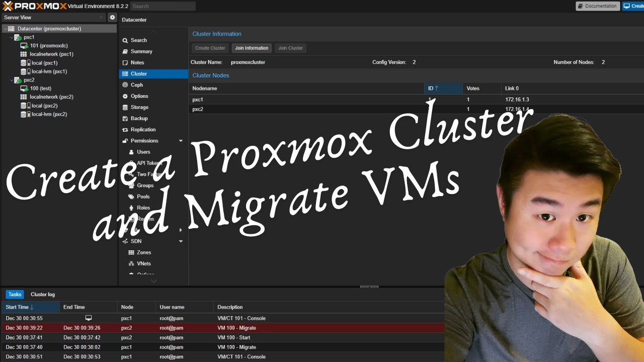644x362 pixels.
Task: Switch to the Tasks tab
Action: (x=15, y=295)
